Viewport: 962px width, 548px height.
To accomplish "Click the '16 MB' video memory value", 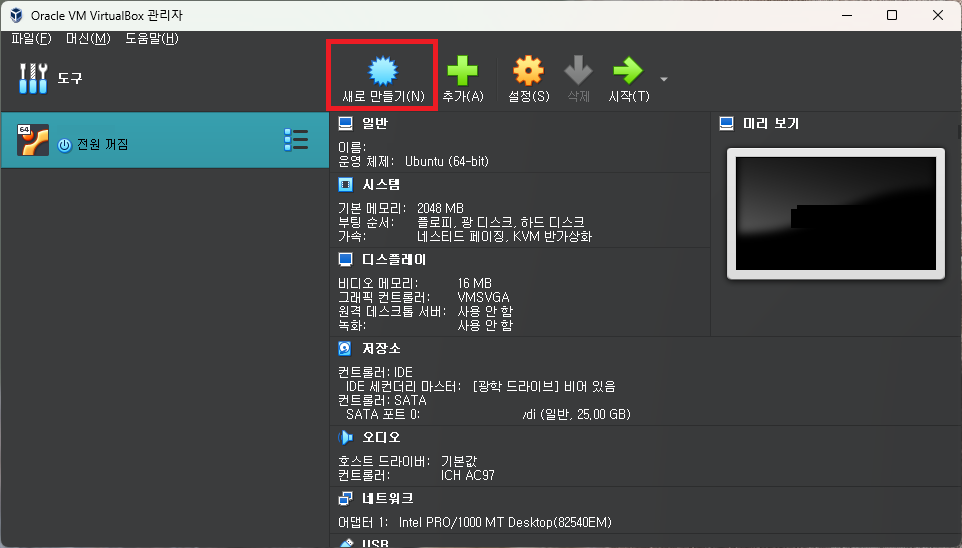I will (474, 284).
